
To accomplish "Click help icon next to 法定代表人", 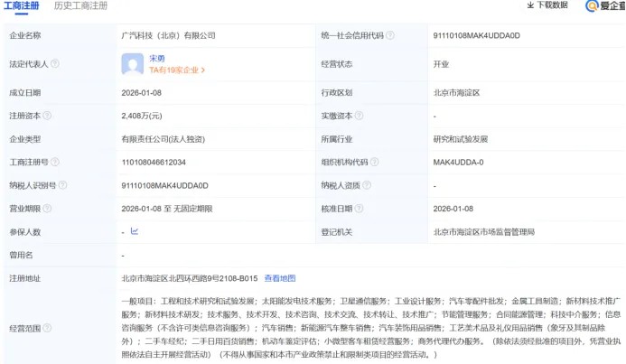I will pyautogui.click(x=56, y=64).
